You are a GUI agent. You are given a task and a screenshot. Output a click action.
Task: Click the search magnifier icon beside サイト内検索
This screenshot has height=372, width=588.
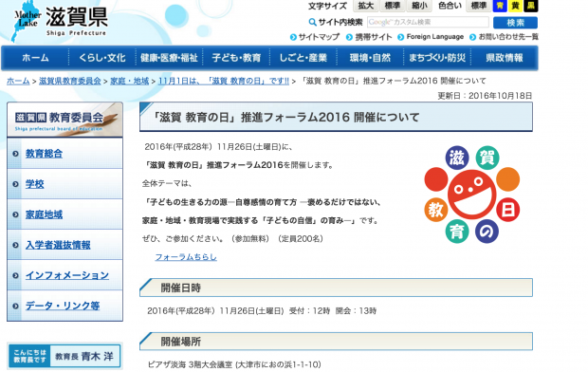tap(312, 23)
